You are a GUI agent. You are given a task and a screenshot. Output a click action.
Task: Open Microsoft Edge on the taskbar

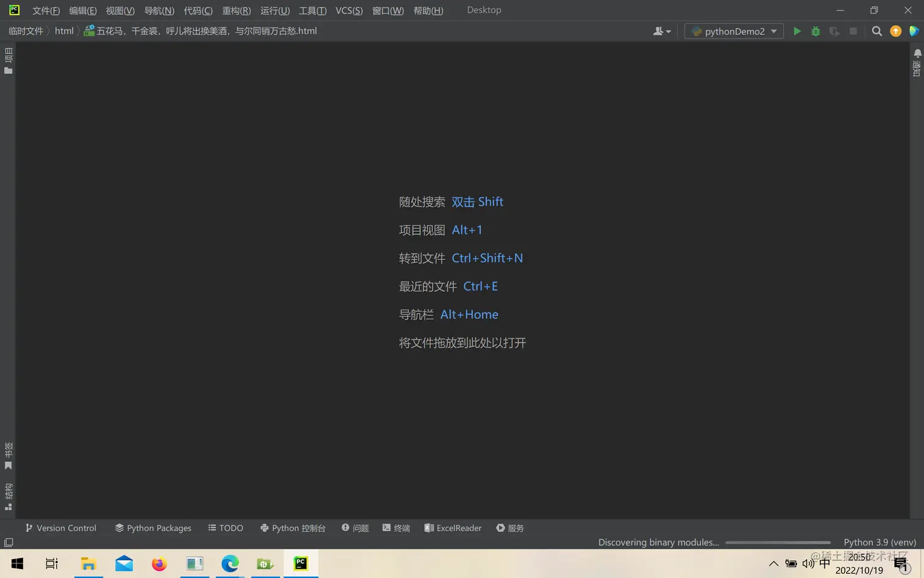230,563
